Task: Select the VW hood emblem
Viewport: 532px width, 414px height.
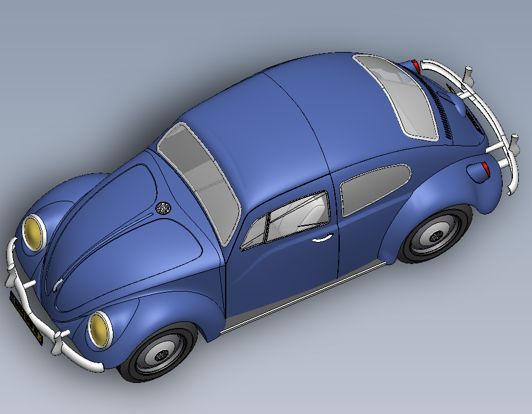Action: point(163,206)
